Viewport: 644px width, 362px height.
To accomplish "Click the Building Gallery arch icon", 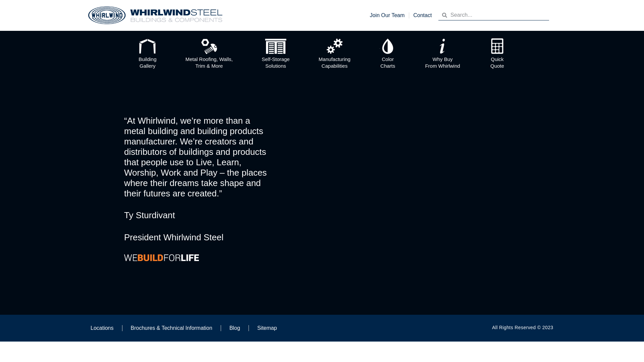I will click(x=148, y=46).
